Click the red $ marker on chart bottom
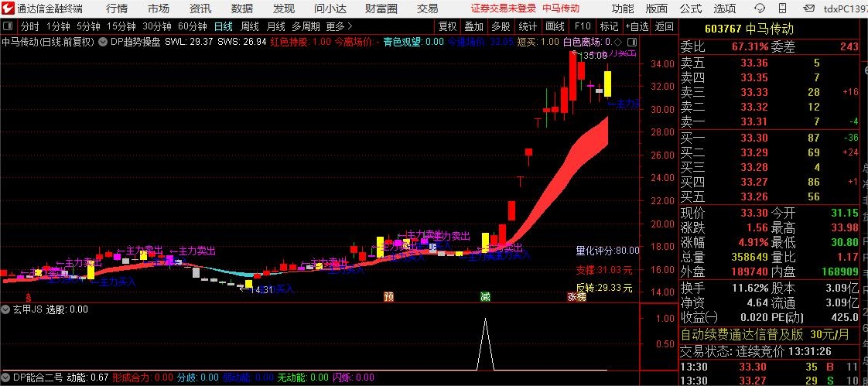 [x=28, y=297]
